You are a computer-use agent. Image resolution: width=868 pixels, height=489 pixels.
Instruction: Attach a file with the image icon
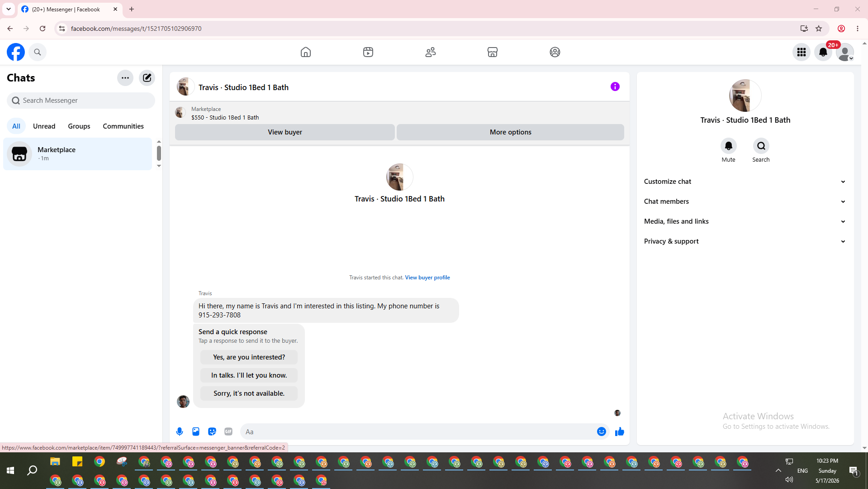(x=196, y=432)
